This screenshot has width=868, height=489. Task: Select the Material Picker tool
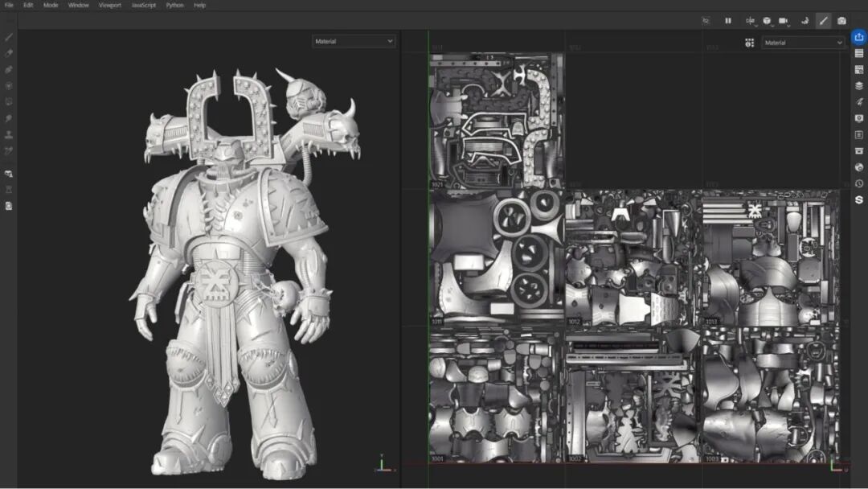[9, 150]
